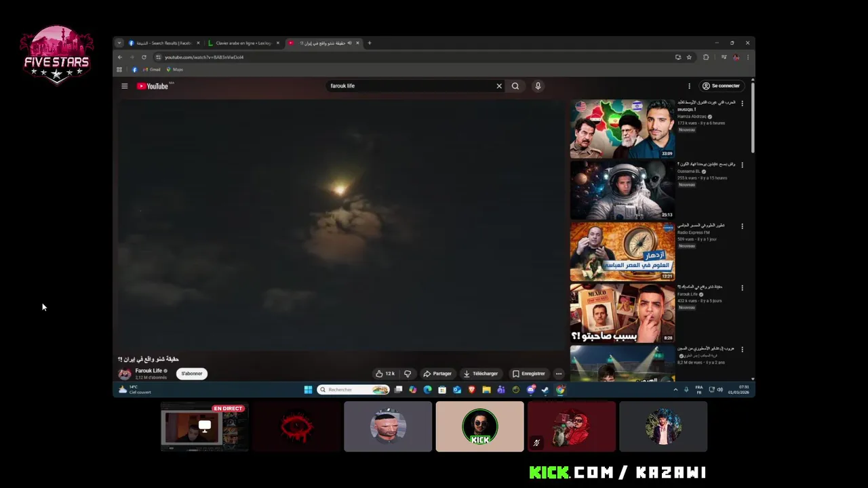Viewport: 868px width, 488px height.
Task: Like the video with the 12 k thumbs-up
Action: click(385, 373)
